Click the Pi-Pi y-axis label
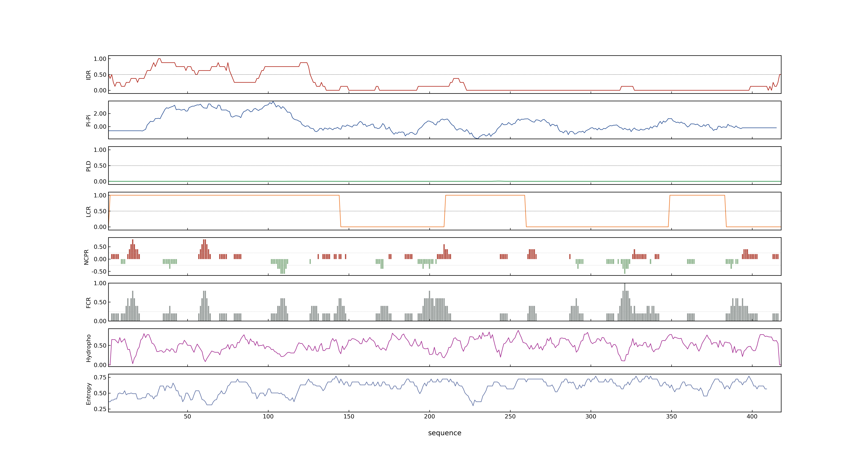 click(89, 120)
